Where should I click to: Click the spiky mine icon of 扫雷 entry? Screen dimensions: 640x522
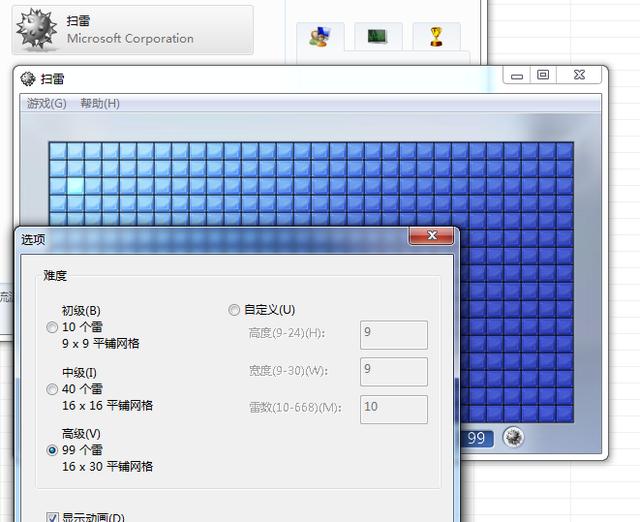click(x=36, y=28)
